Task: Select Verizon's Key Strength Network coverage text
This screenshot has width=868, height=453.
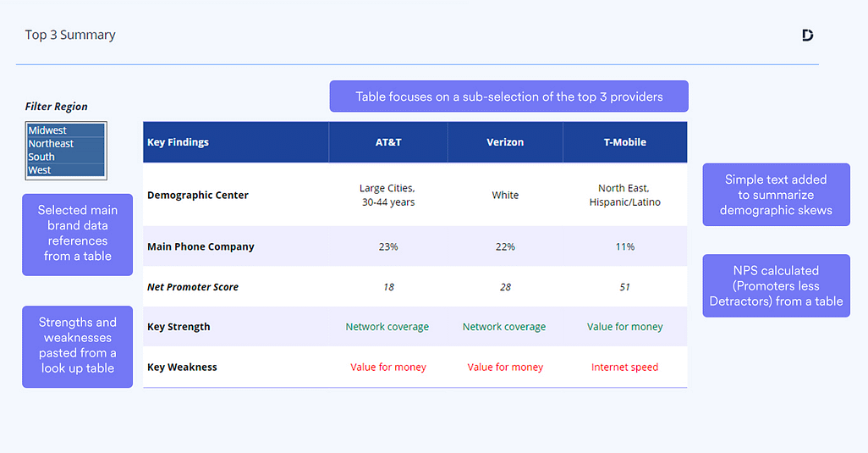Action: [504, 327]
